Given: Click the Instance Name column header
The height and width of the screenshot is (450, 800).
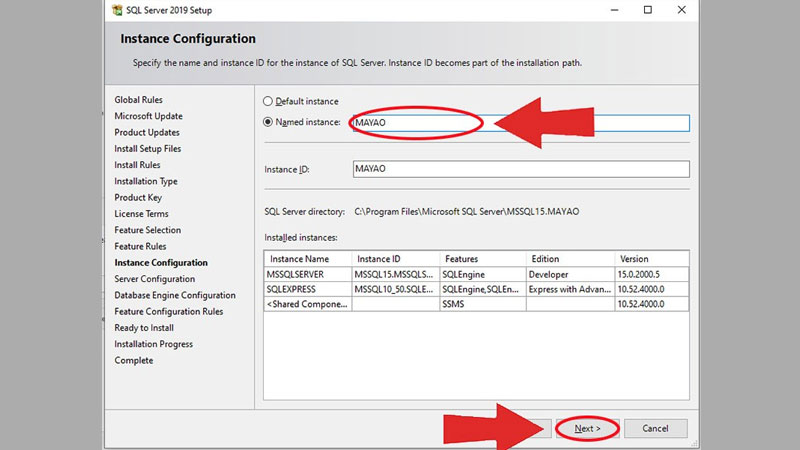Looking at the screenshot, I should coord(308,259).
